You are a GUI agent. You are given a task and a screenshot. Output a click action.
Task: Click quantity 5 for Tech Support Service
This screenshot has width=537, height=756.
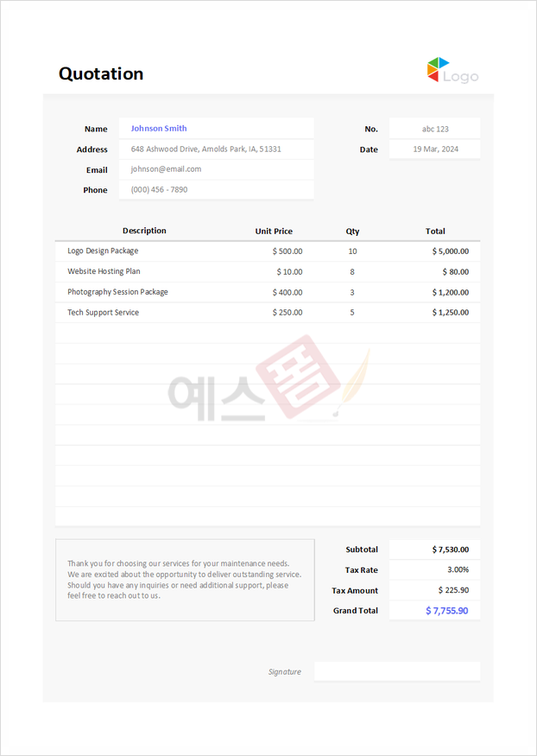tap(352, 313)
